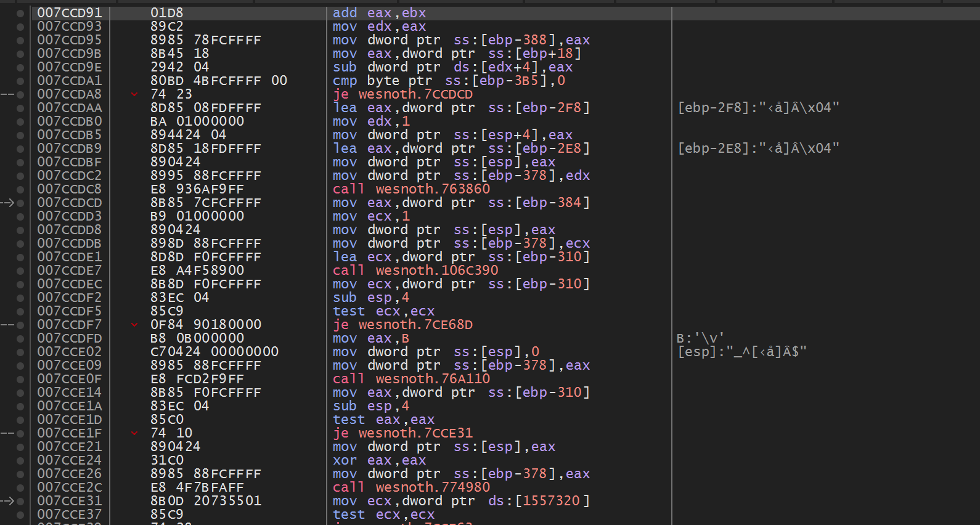Select instruction 'mov eax,dword ptr ss:[ebp+18]'
980x525 pixels.
[x=457, y=54]
